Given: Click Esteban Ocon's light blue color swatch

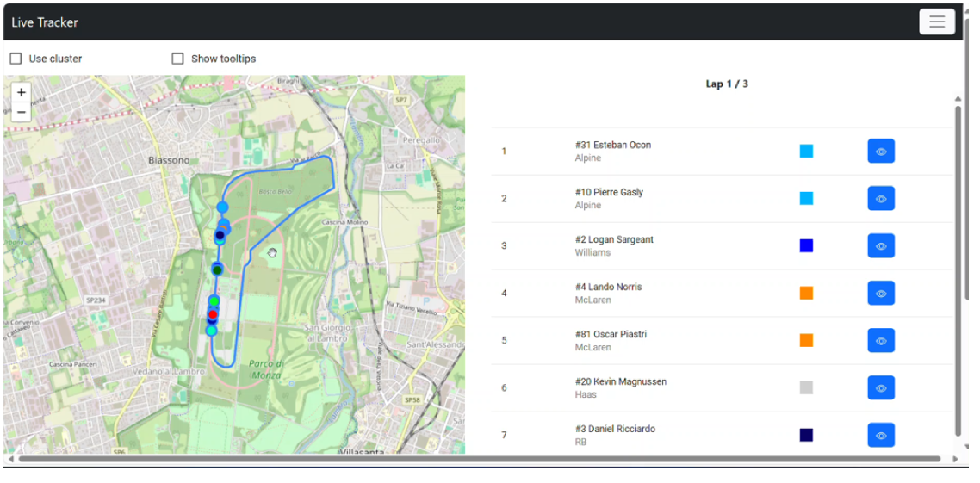Looking at the screenshot, I should point(806,152).
